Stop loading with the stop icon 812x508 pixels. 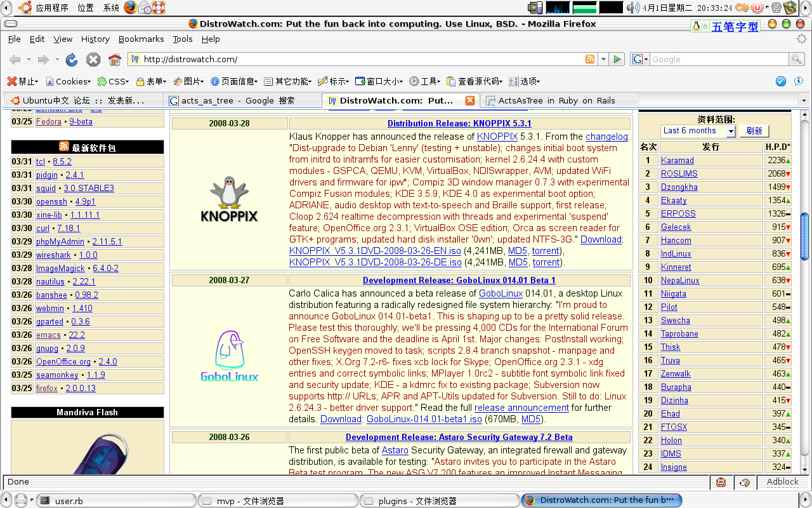point(93,60)
